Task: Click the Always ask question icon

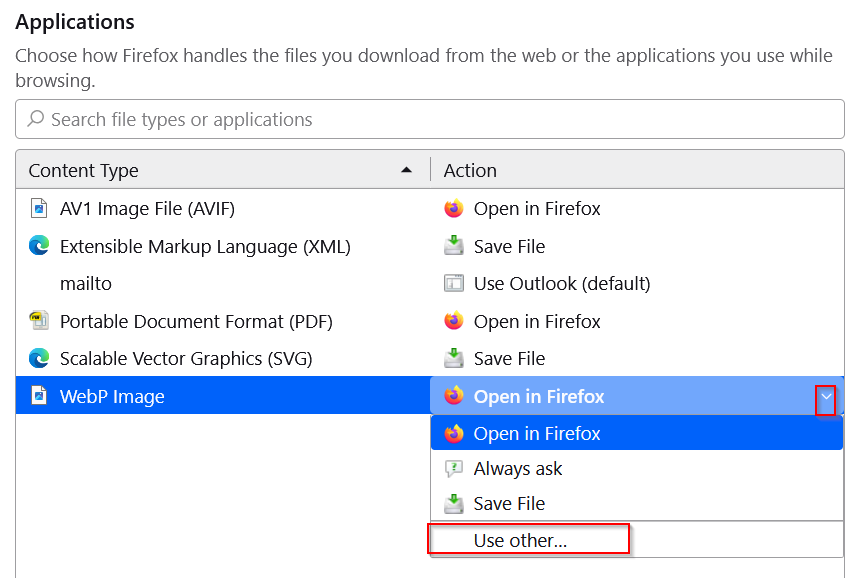Action: coord(454,468)
